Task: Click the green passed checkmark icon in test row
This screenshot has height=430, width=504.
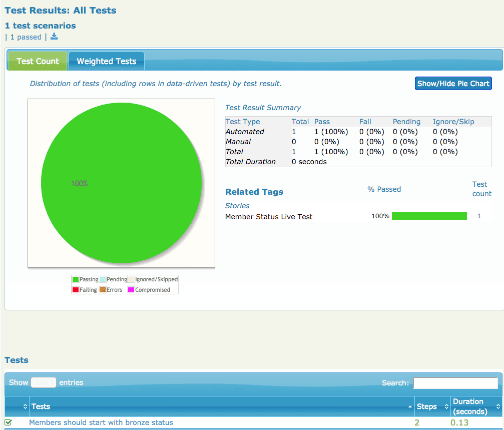Action: pyautogui.click(x=9, y=422)
